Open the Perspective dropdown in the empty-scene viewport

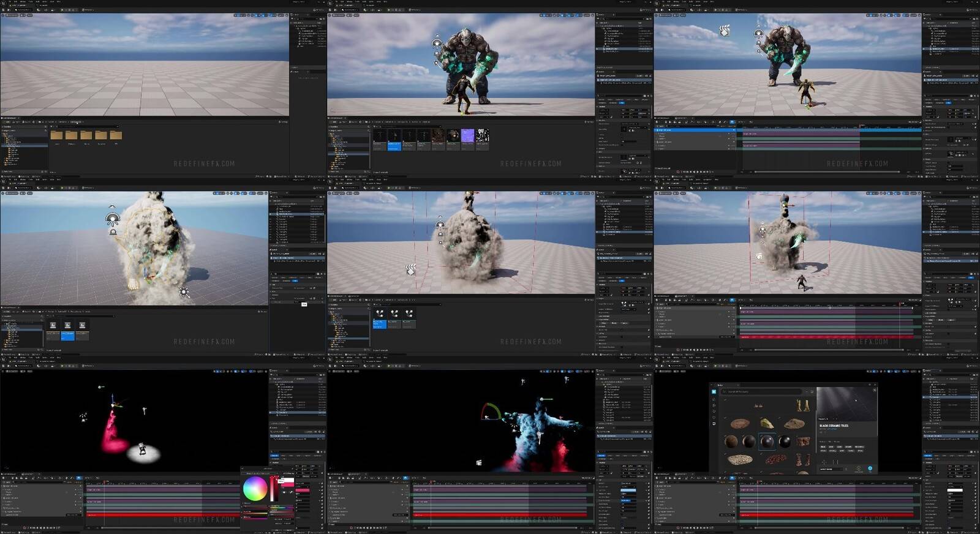(x=12, y=15)
